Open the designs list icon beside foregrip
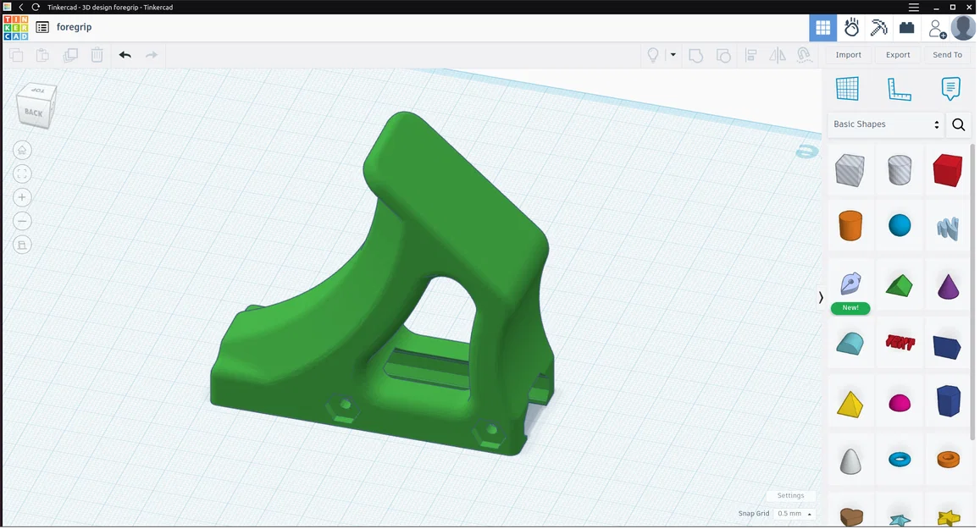The height and width of the screenshot is (529, 980). [x=42, y=27]
